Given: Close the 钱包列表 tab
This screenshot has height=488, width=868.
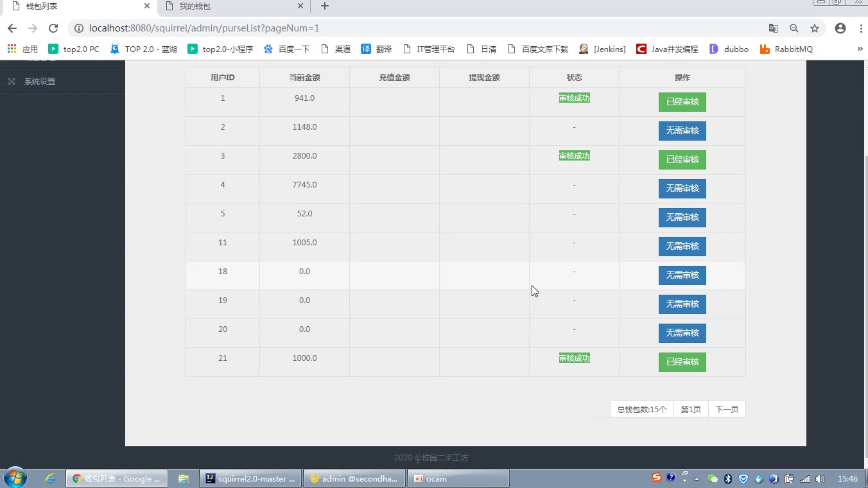Looking at the screenshot, I should tap(147, 6).
